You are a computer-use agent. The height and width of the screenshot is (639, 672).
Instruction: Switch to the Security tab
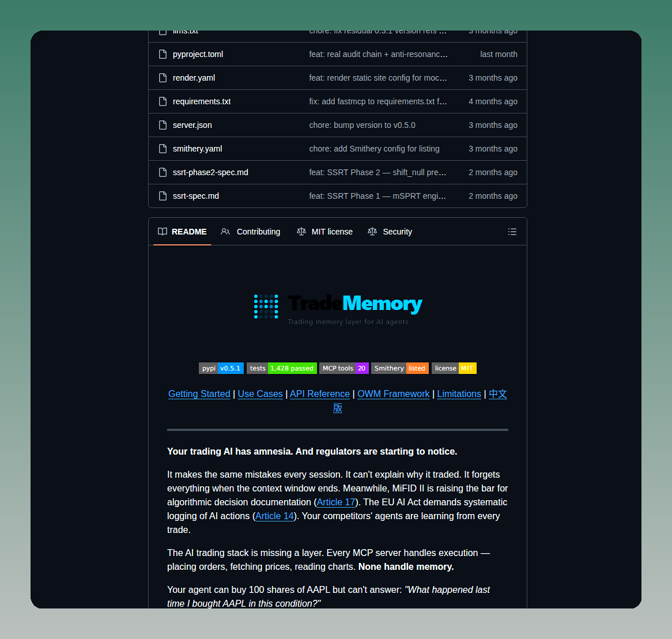coord(390,232)
